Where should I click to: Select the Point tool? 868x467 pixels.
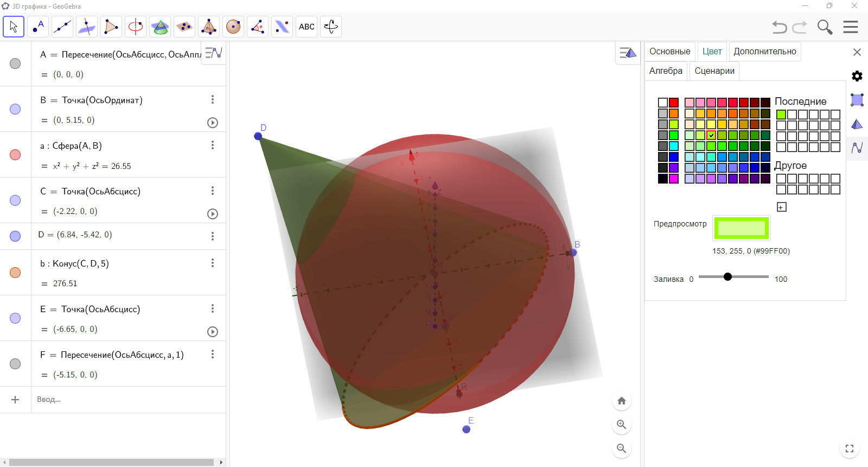[38, 27]
